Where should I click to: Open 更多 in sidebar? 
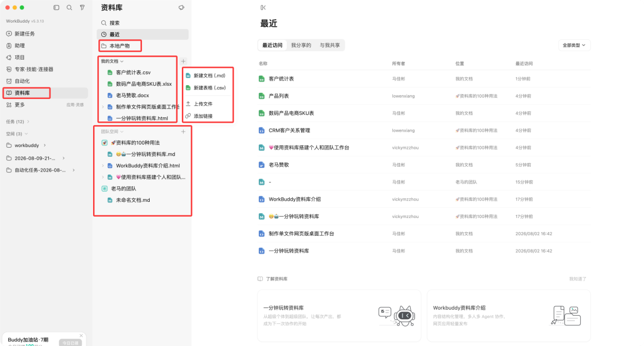point(19,105)
